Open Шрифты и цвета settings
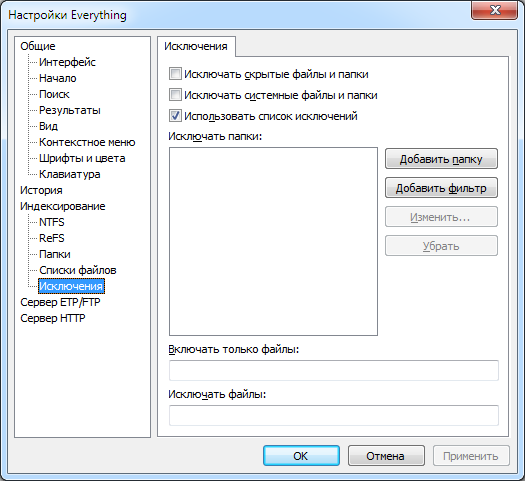This screenshot has width=525, height=481. 82,158
